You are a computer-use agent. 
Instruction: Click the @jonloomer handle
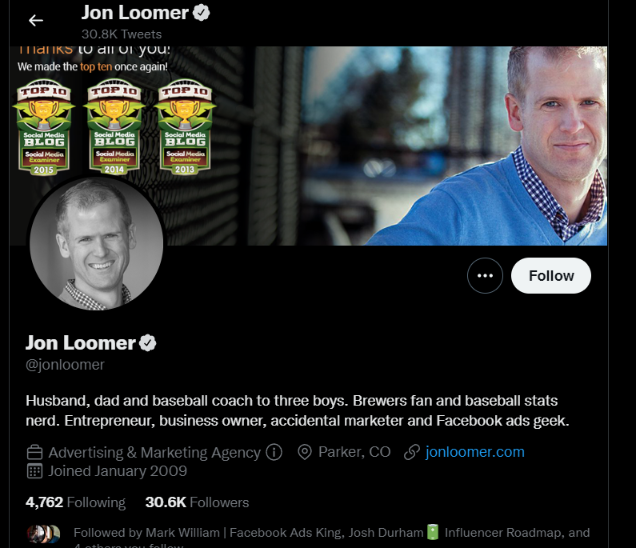65,365
